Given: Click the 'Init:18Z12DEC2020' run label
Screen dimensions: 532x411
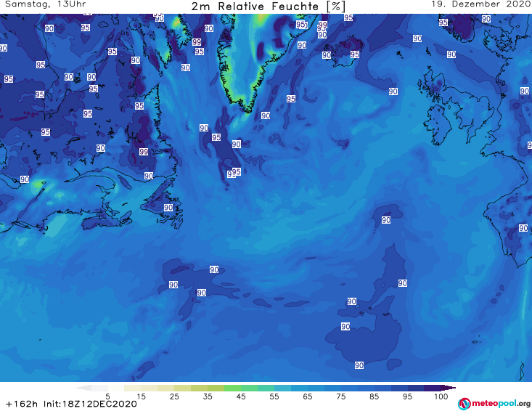Looking at the screenshot, I should pyautogui.click(x=90, y=404).
